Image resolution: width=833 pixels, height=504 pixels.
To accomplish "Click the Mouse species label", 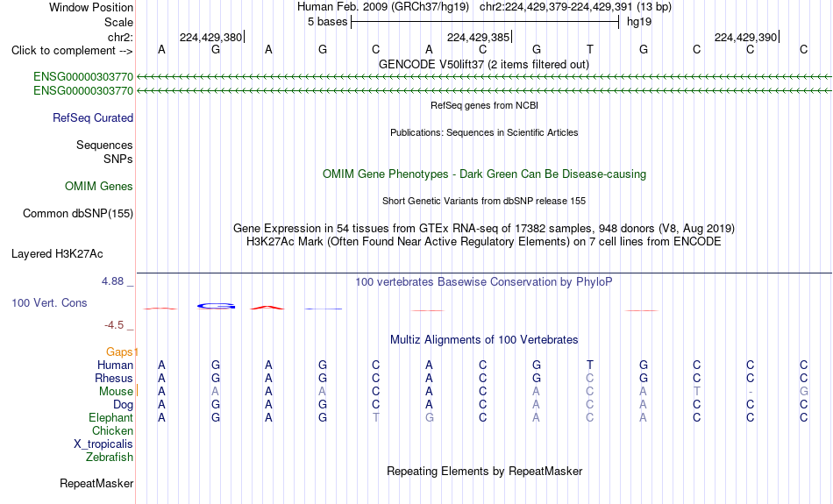I will pos(116,392).
